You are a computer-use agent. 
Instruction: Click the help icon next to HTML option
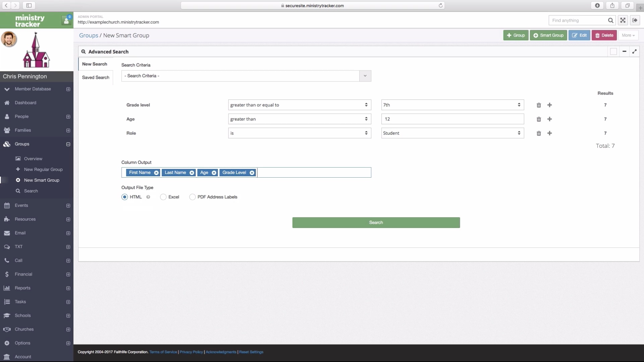(149, 197)
